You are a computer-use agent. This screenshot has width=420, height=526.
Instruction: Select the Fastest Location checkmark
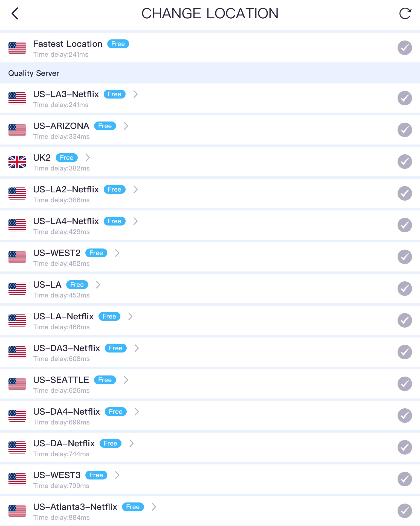coord(405,48)
